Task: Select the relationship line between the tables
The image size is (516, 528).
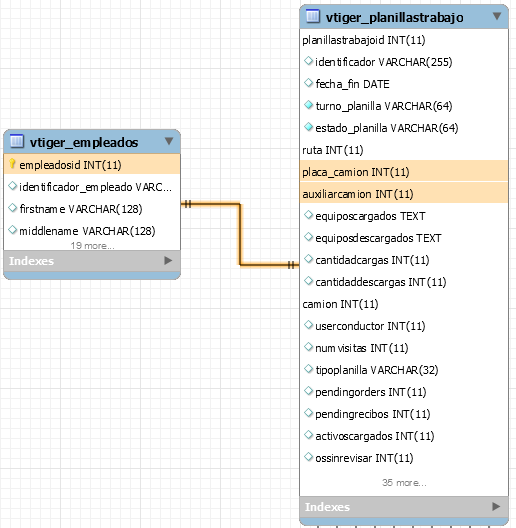Action: pos(240,234)
